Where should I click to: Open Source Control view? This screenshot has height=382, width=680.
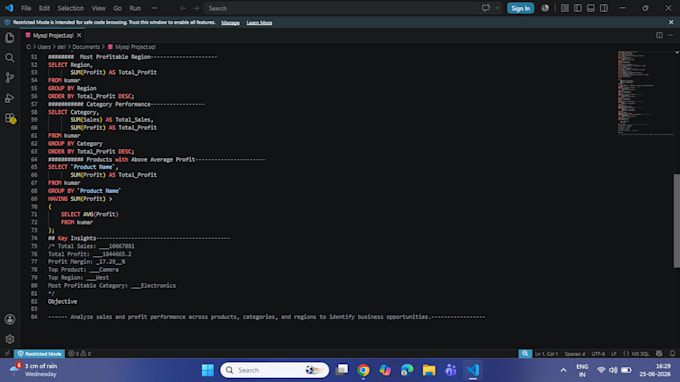point(10,78)
